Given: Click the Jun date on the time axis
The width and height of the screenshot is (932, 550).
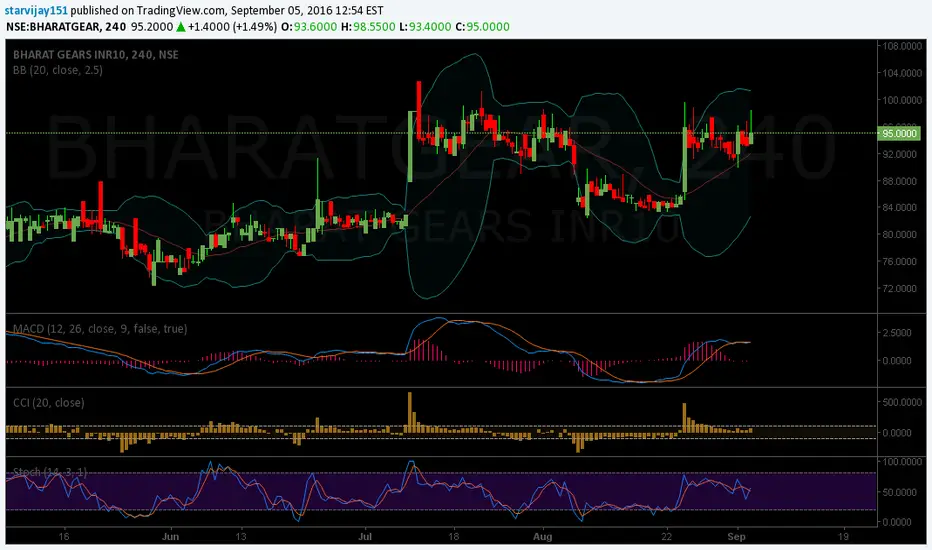Looking at the screenshot, I should (170, 536).
